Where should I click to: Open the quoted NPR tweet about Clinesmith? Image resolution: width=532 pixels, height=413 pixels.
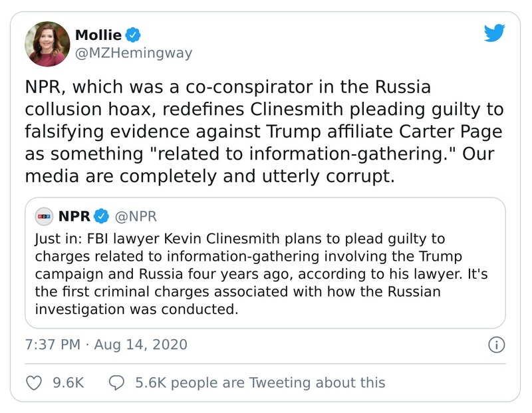(x=265, y=273)
